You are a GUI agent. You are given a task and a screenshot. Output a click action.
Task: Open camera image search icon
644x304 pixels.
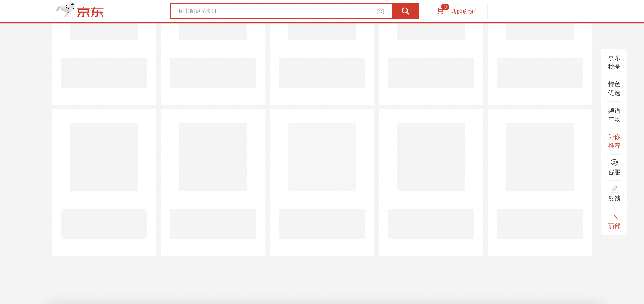click(x=380, y=11)
